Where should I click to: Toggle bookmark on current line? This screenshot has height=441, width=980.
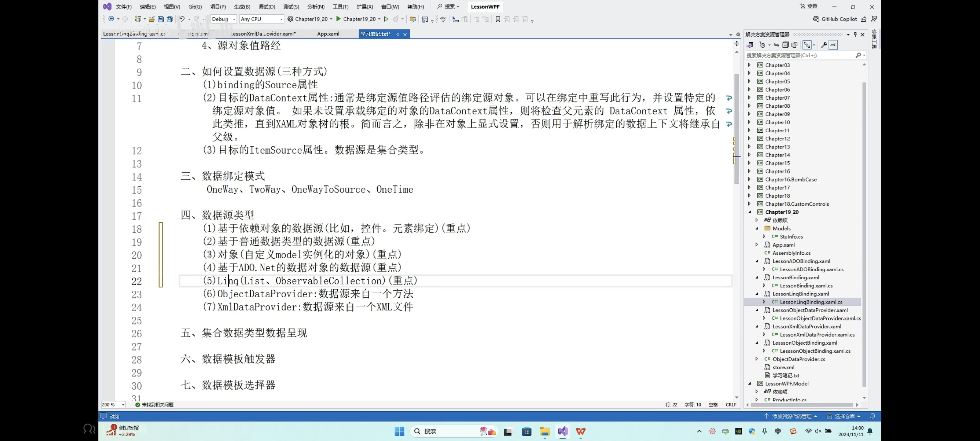[x=498, y=19]
